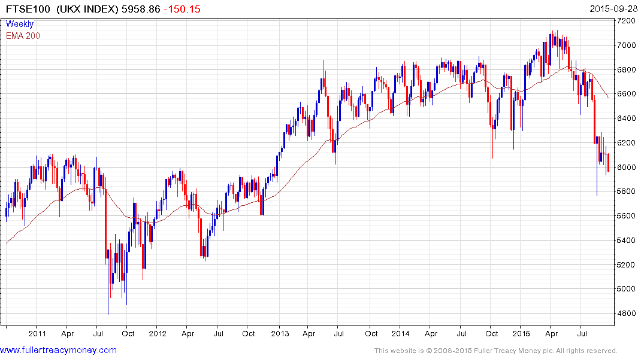
Task: Select the Weekly timeframe label
Action: [20, 24]
